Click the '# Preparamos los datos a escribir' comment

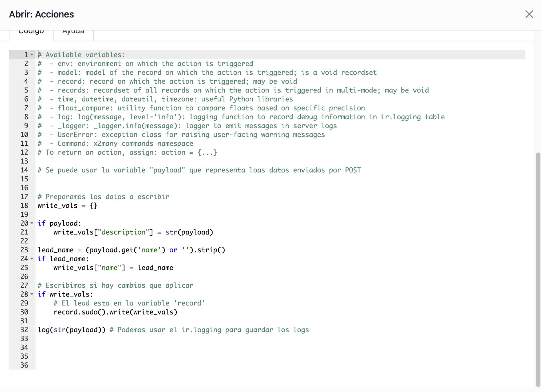(103, 197)
